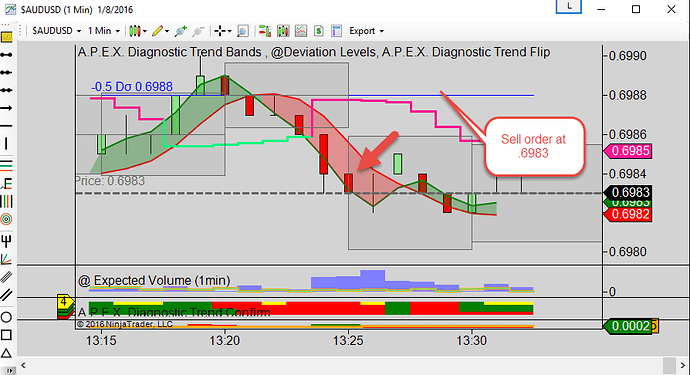690x375 pixels.
Task: Click the 0.6985 magenta price marker
Action: click(x=628, y=151)
